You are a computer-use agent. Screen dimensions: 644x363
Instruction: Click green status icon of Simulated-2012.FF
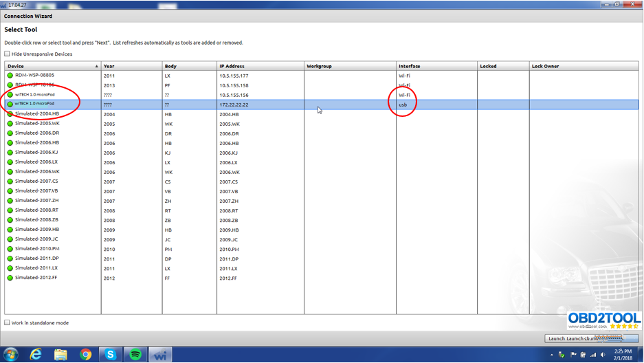click(10, 278)
